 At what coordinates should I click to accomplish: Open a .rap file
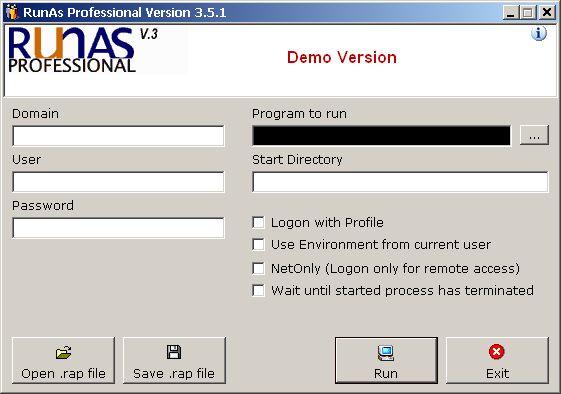(63, 360)
